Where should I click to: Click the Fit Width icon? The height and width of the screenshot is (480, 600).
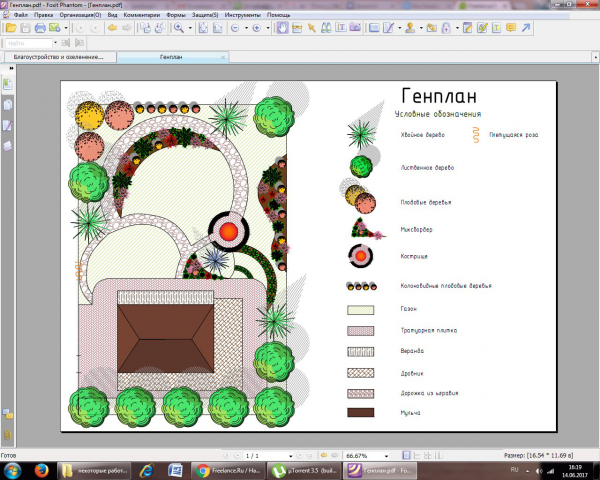217,28
